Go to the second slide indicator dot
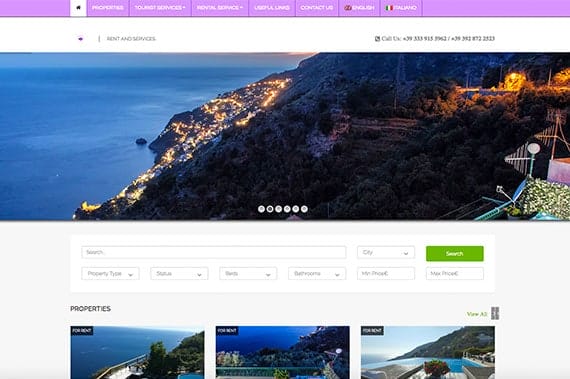 point(270,209)
